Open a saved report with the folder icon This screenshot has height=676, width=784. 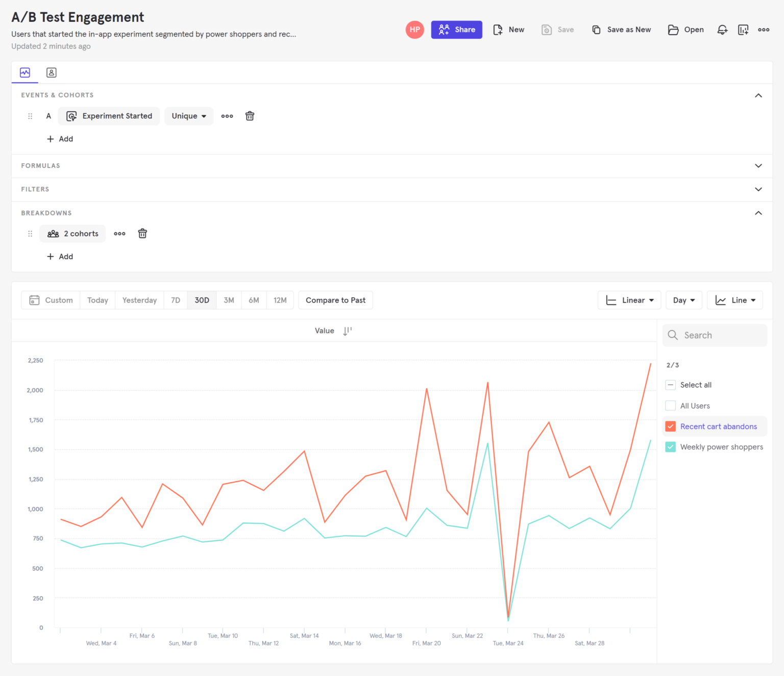(685, 30)
